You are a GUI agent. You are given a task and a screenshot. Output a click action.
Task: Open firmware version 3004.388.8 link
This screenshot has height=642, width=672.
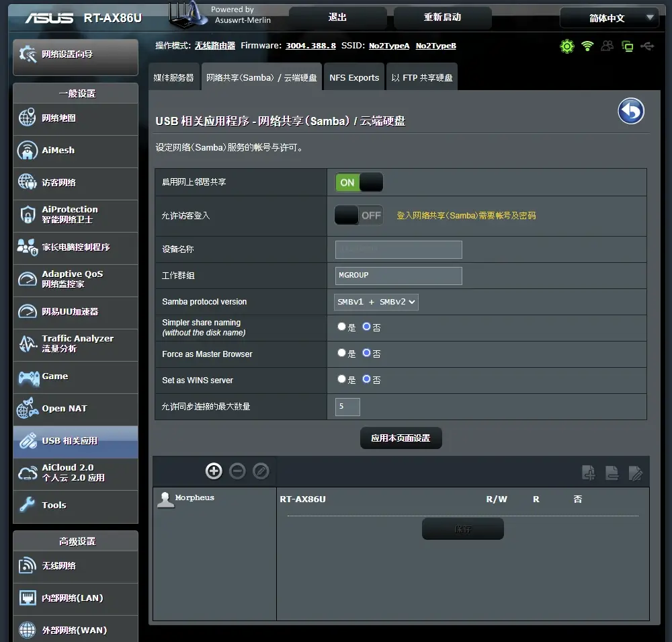310,46
